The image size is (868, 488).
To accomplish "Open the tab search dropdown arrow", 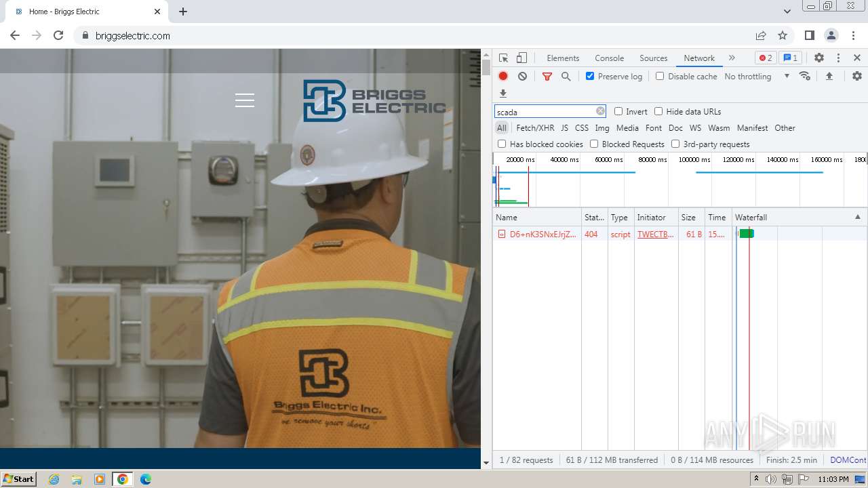I will pyautogui.click(x=787, y=12).
